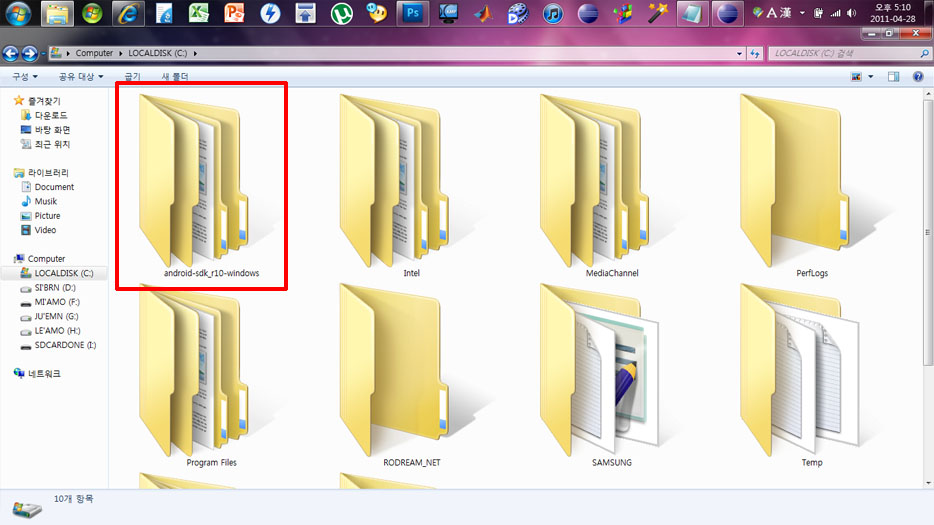
Task: Select Computer in the navigation pane
Action: pyautogui.click(x=46, y=259)
